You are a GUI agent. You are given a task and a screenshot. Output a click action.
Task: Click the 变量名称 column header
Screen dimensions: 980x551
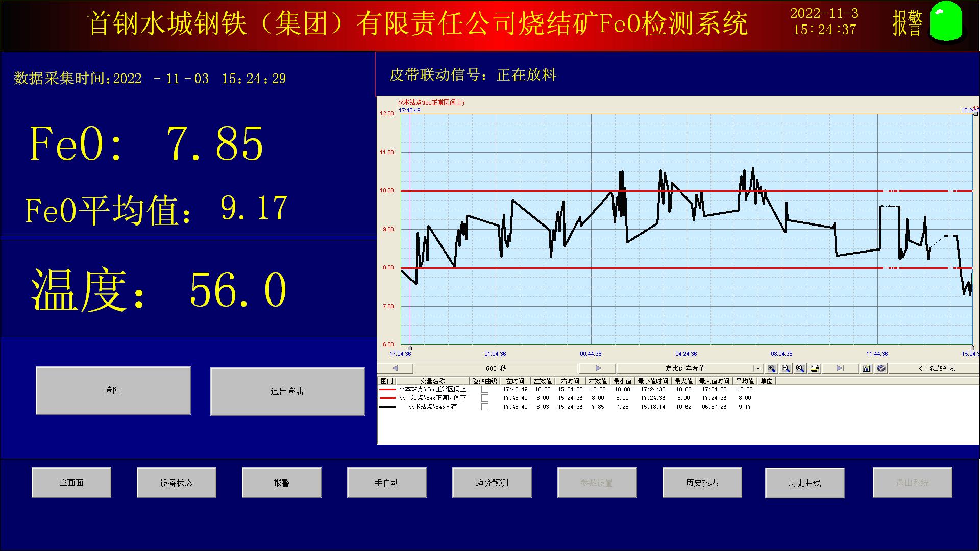pos(432,381)
